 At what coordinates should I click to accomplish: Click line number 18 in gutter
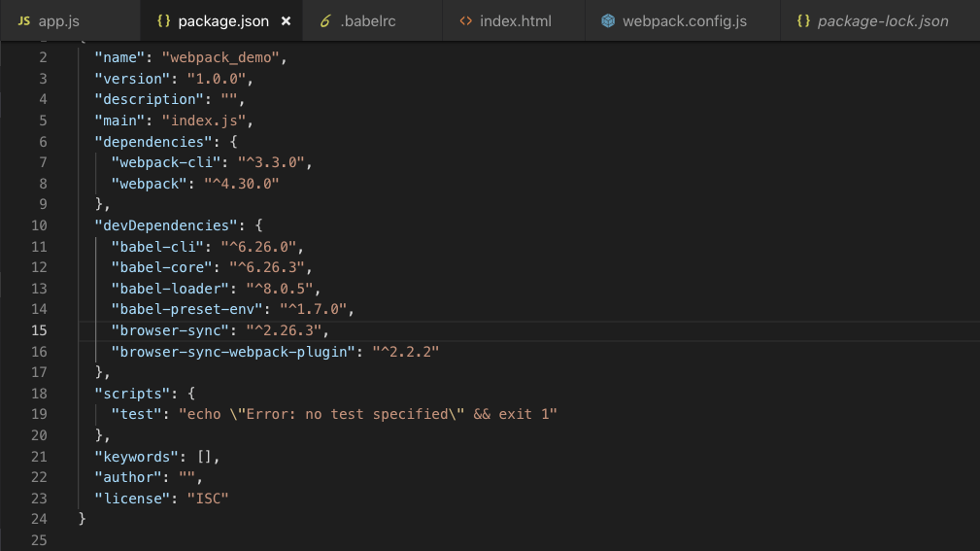pyautogui.click(x=39, y=394)
